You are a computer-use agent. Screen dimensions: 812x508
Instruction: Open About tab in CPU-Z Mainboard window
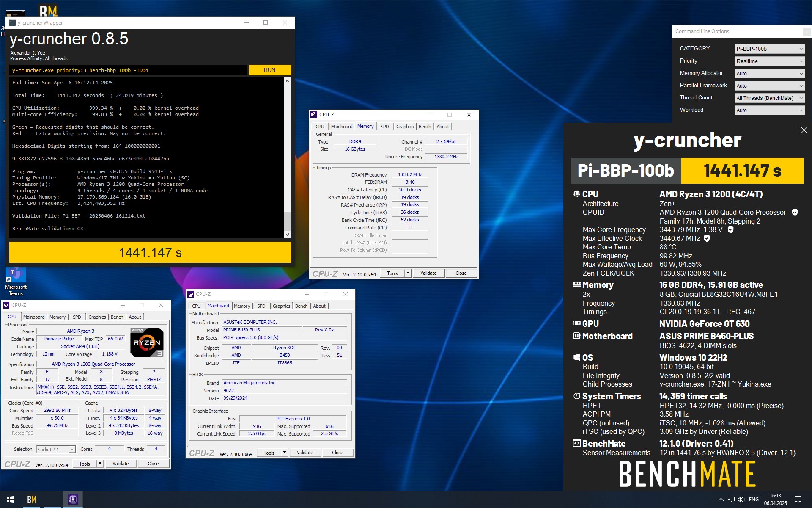(319, 306)
